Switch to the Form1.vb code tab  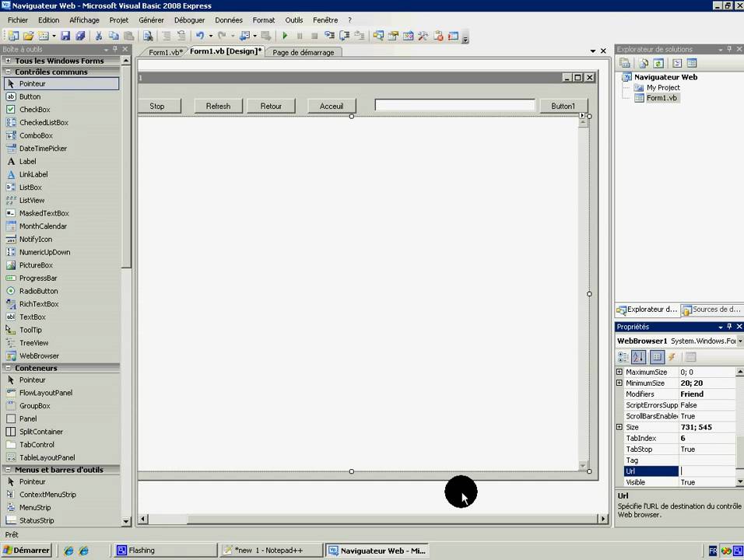coord(165,52)
